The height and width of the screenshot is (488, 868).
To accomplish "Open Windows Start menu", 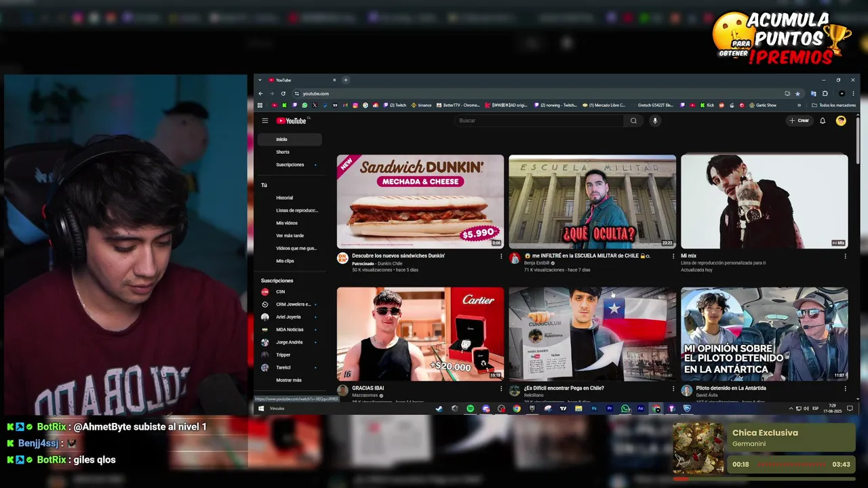I will click(260, 409).
